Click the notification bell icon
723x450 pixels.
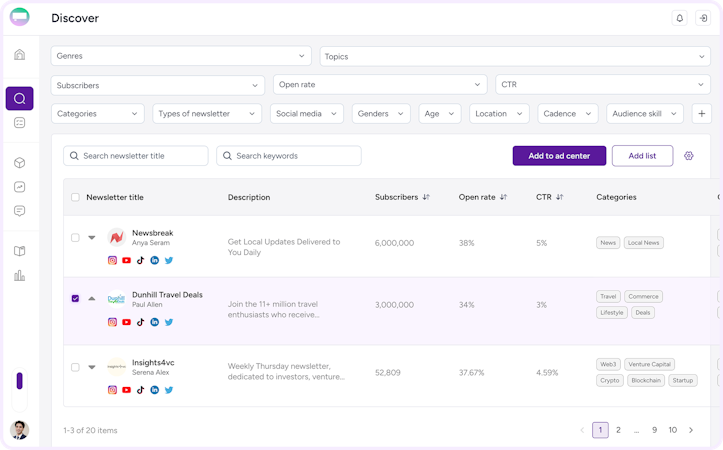click(x=680, y=18)
